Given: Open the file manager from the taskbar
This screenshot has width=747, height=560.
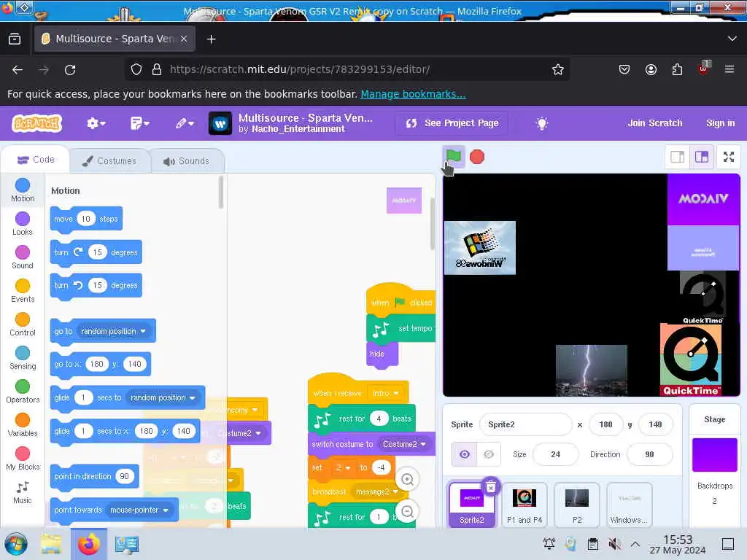Looking at the screenshot, I should [51, 544].
